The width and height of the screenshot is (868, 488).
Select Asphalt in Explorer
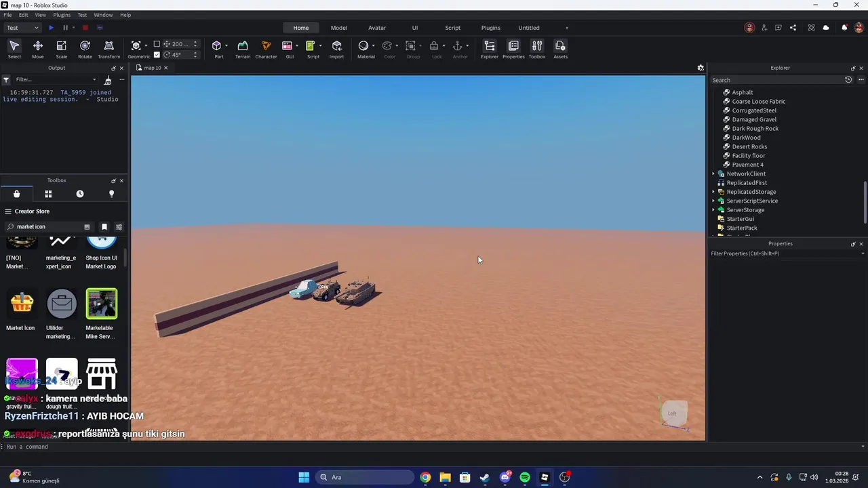point(743,92)
